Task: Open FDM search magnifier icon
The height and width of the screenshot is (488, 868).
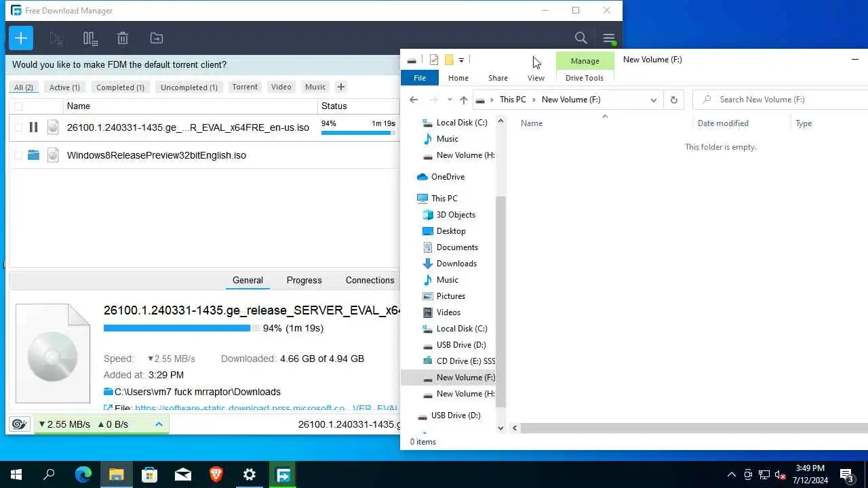Action: pyautogui.click(x=580, y=39)
